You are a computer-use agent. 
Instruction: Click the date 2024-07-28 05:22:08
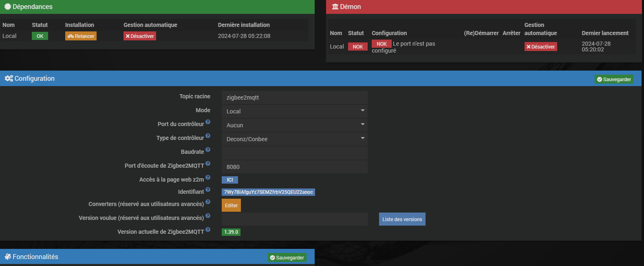244,36
